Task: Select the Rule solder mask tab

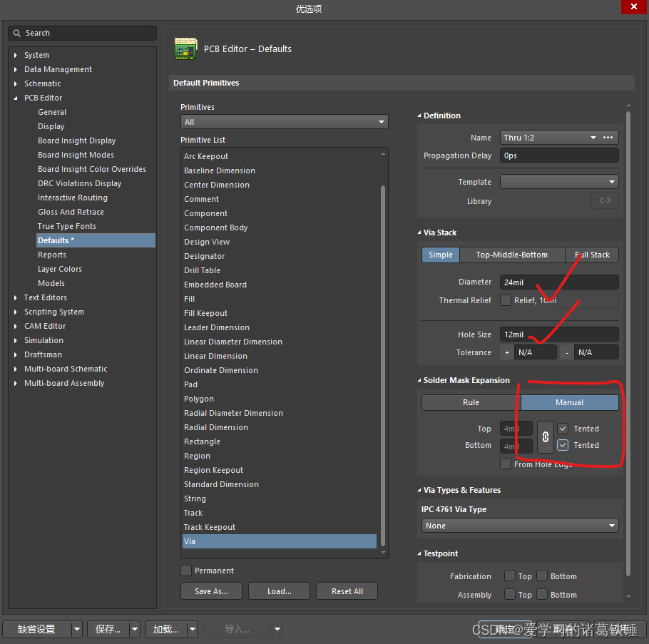Action: click(x=471, y=402)
